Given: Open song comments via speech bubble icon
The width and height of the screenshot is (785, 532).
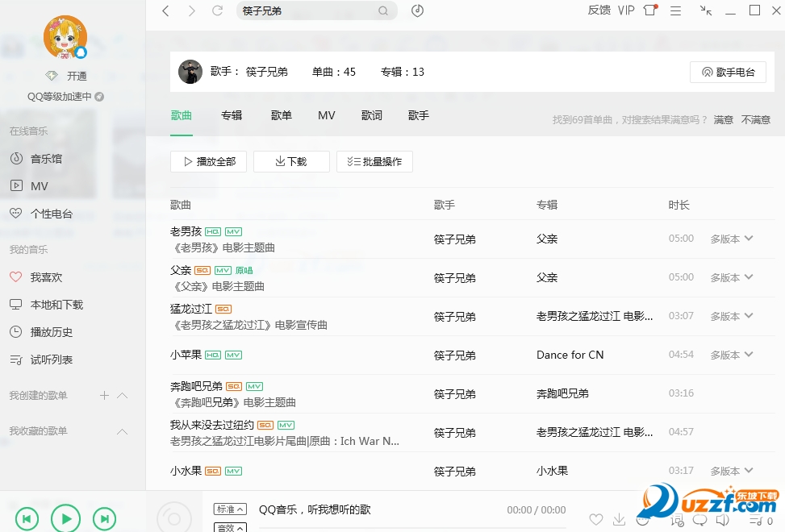Looking at the screenshot, I should pyautogui.click(x=699, y=520).
